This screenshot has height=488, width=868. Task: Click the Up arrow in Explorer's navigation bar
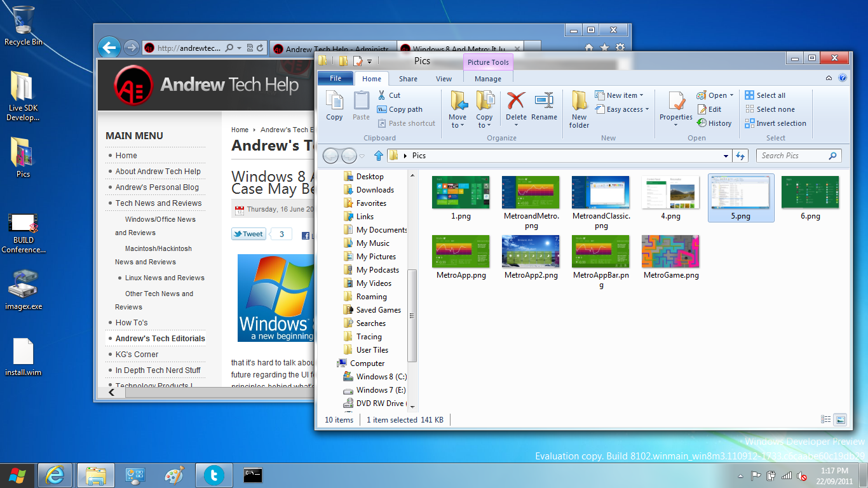pos(379,155)
